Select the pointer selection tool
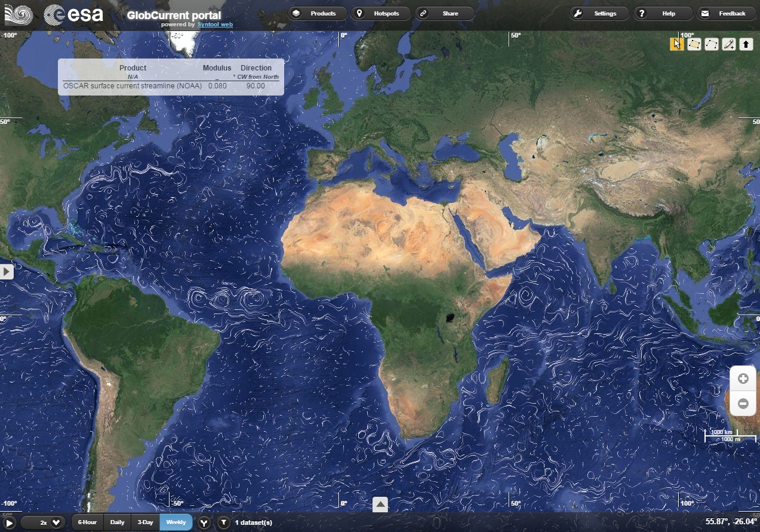 [x=676, y=44]
